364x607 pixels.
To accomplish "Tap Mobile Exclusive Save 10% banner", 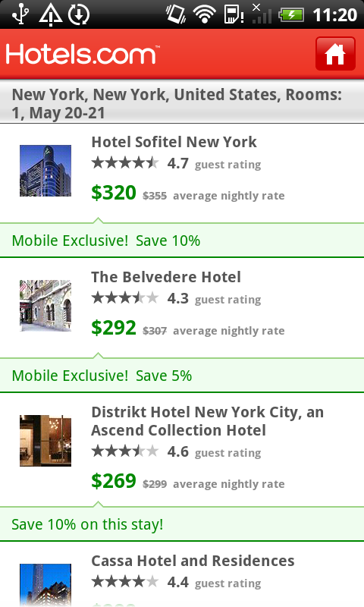I will click(182, 241).
